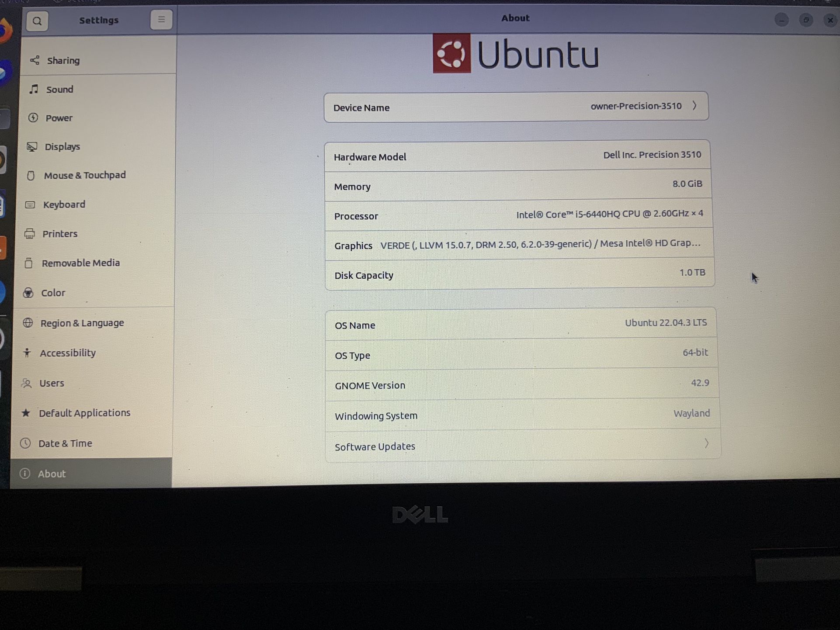Open Software Updates via the chevron arrow
840x630 pixels.
point(706,444)
